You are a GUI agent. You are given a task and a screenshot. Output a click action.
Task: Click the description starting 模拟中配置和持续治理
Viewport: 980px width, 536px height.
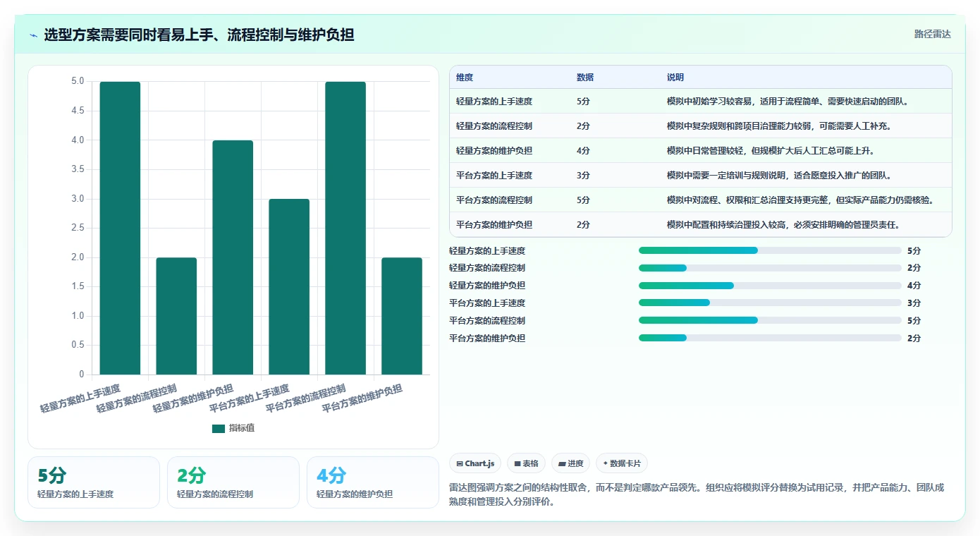783,225
